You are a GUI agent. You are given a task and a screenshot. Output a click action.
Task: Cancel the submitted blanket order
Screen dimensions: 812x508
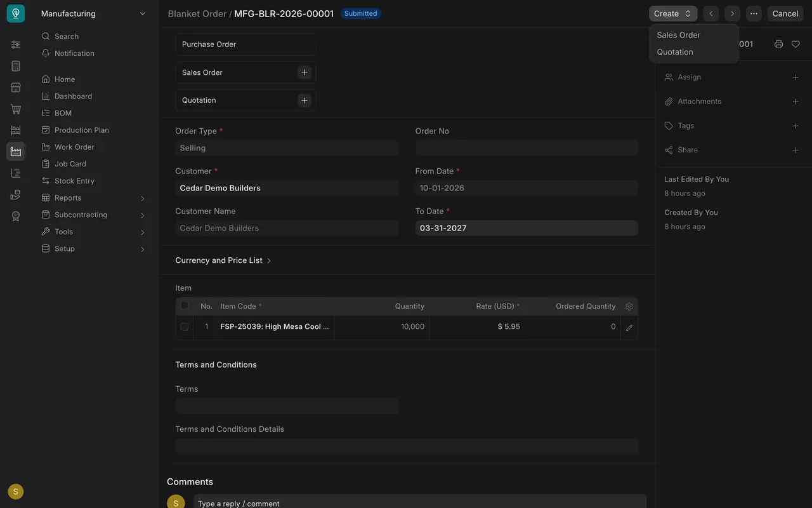785,13
